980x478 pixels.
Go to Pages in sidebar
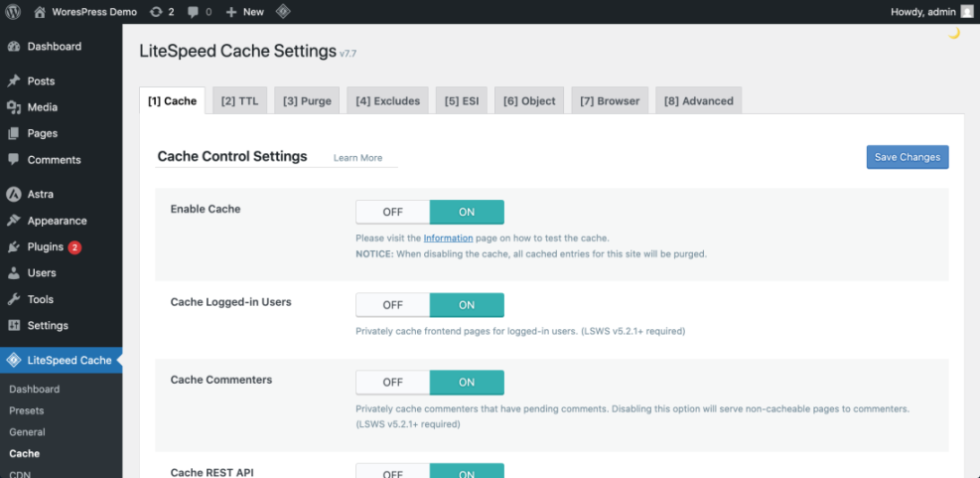click(x=43, y=133)
